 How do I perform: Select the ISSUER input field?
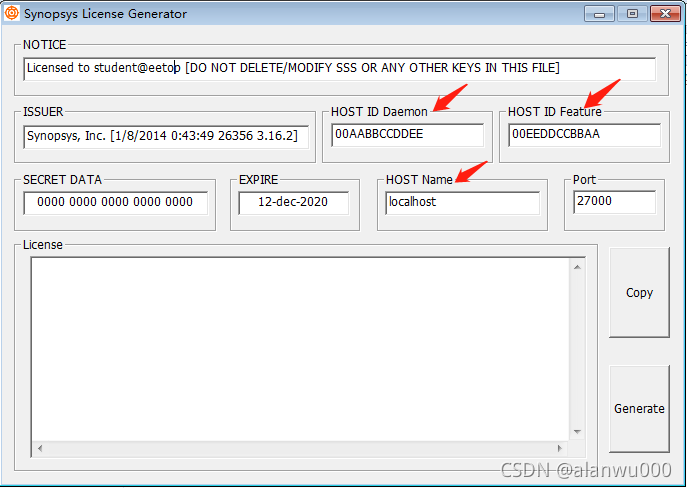point(166,137)
